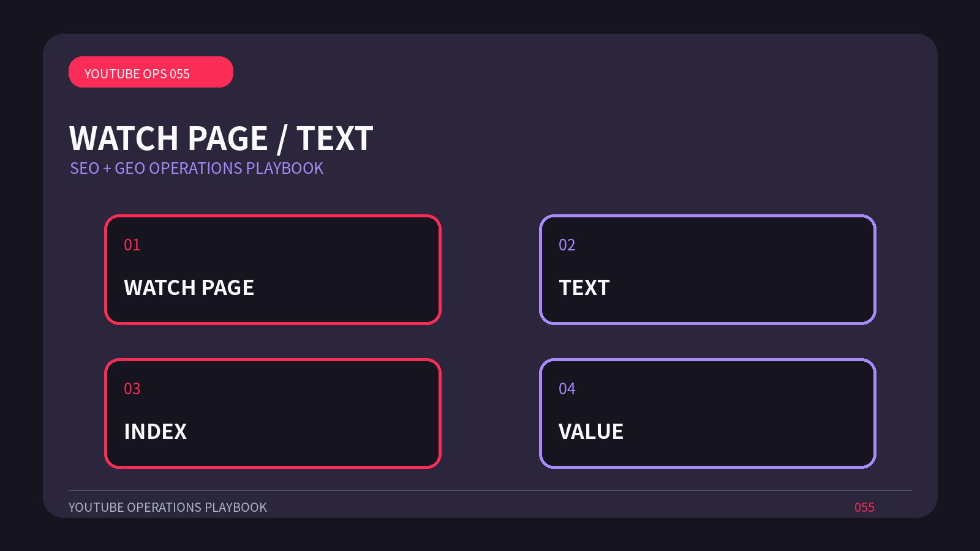The height and width of the screenshot is (551, 980).
Task: Click the number 01 label
Action: tap(132, 245)
